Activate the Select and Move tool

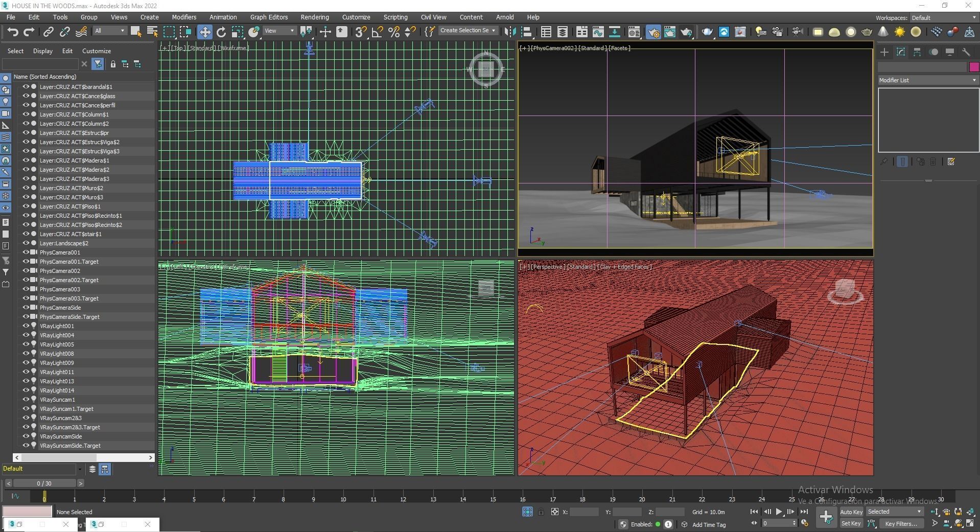pos(204,32)
